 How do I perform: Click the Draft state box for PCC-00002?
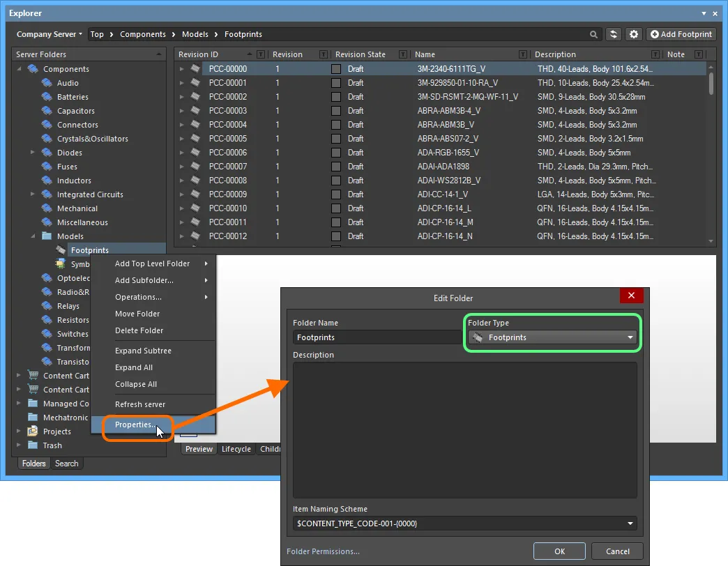pyautogui.click(x=335, y=96)
